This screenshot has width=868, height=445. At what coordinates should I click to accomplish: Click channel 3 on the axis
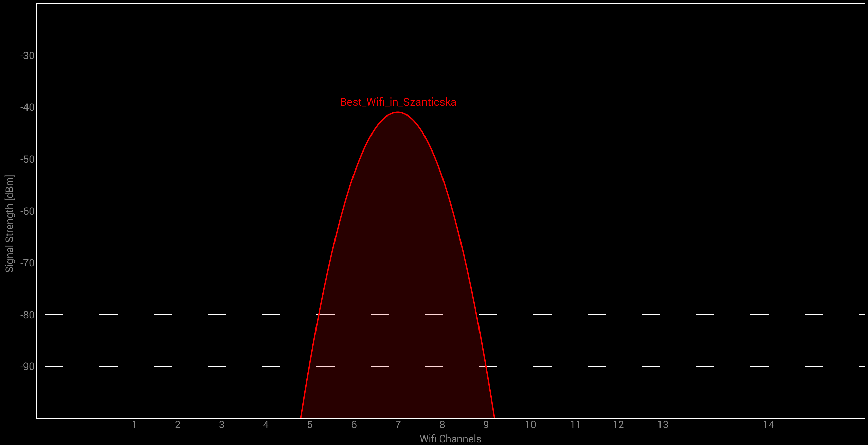[222, 425]
